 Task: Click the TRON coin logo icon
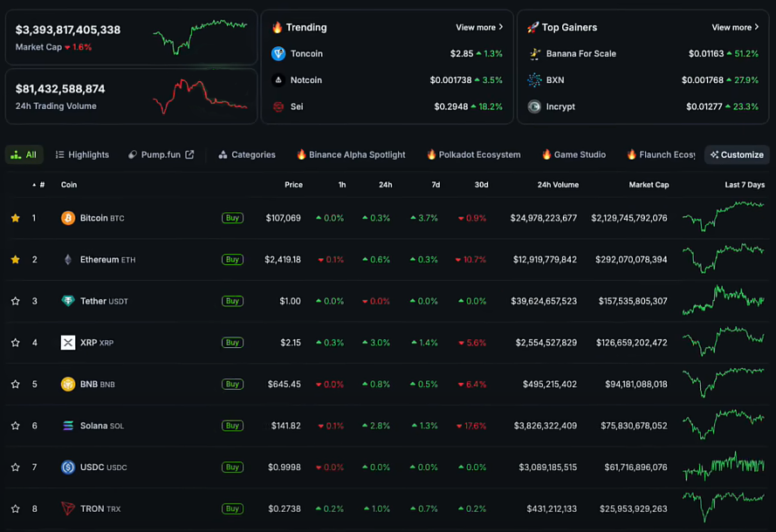point(68,508)
